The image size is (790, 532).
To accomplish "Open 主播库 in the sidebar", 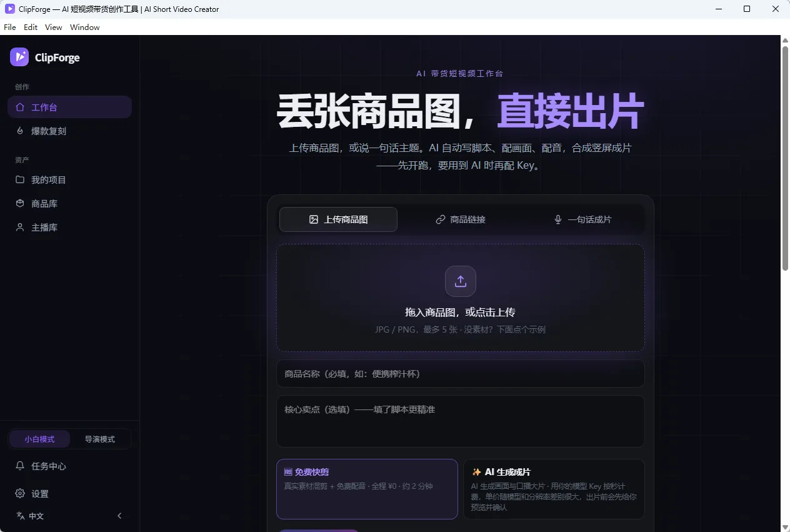I will click(69, 227).
